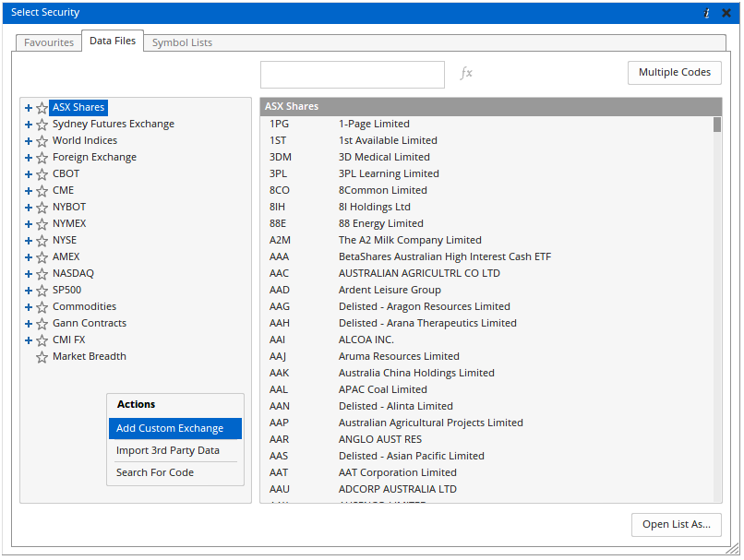Select Sydney Futures Exchange label
This screenshot has height=560, width=744.
(x=114, y=125)
